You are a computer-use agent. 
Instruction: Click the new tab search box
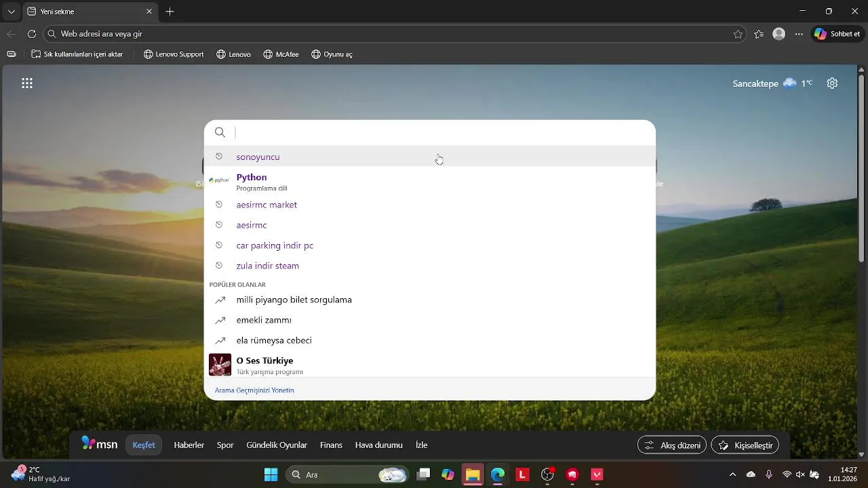click(430, 132)
